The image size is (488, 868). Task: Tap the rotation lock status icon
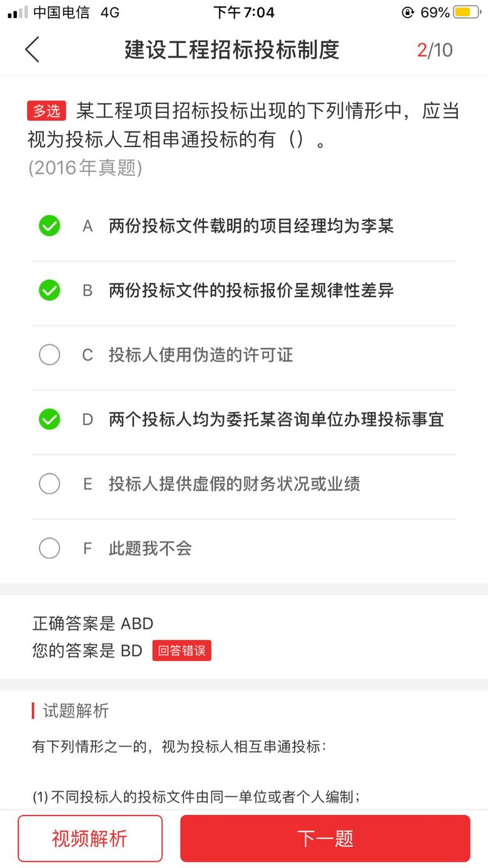point(409,12)
